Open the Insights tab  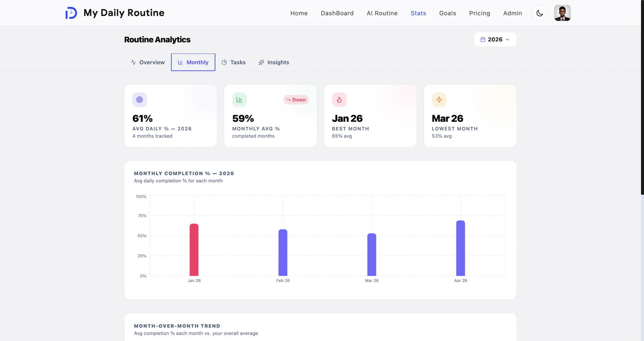(x=274, y=62)
